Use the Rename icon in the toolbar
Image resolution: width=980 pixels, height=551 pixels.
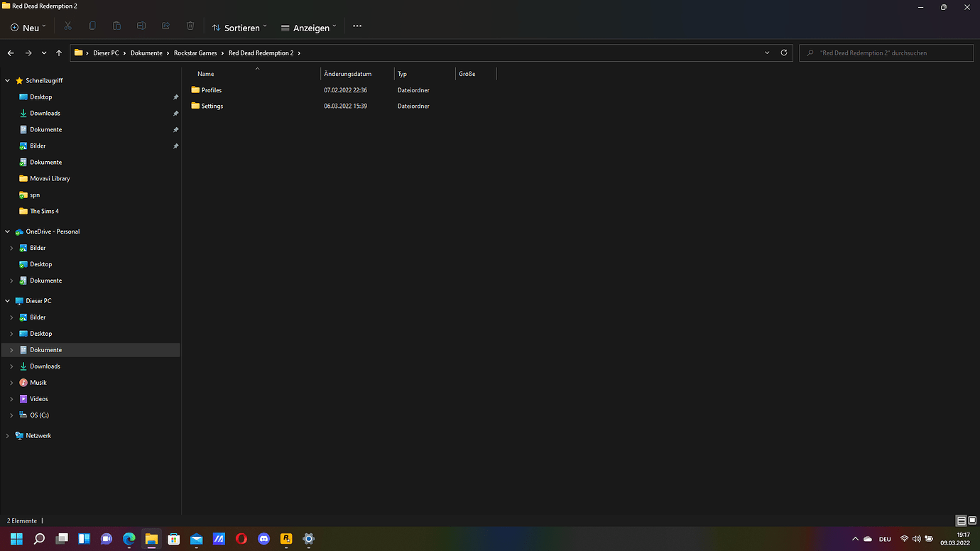141,26
